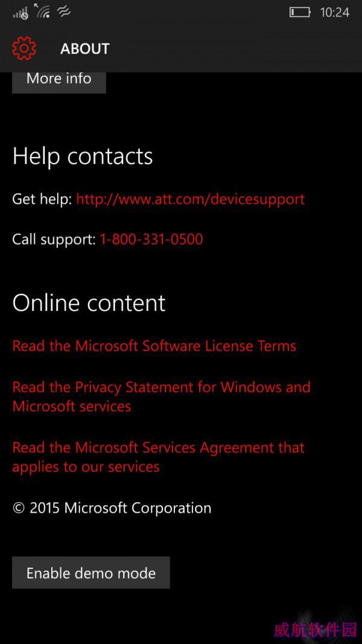This screenshot has width=362, height=644.
Task: Tap the Call support label
Action: (x=54, y=239)
